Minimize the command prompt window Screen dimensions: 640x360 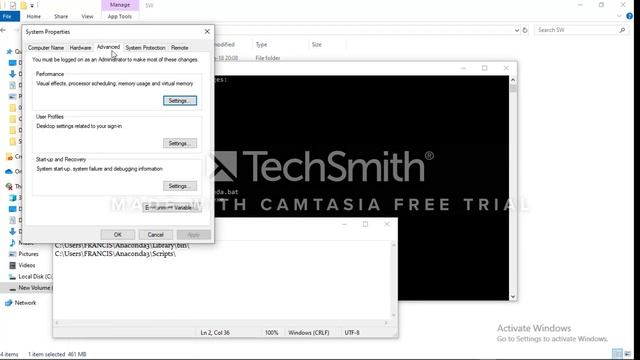(463, 68)
